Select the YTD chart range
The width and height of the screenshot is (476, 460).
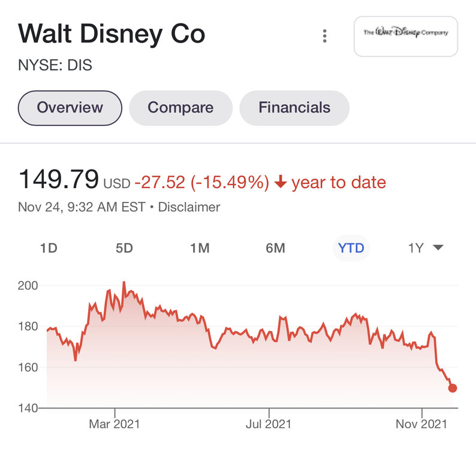tap(351, 248)
